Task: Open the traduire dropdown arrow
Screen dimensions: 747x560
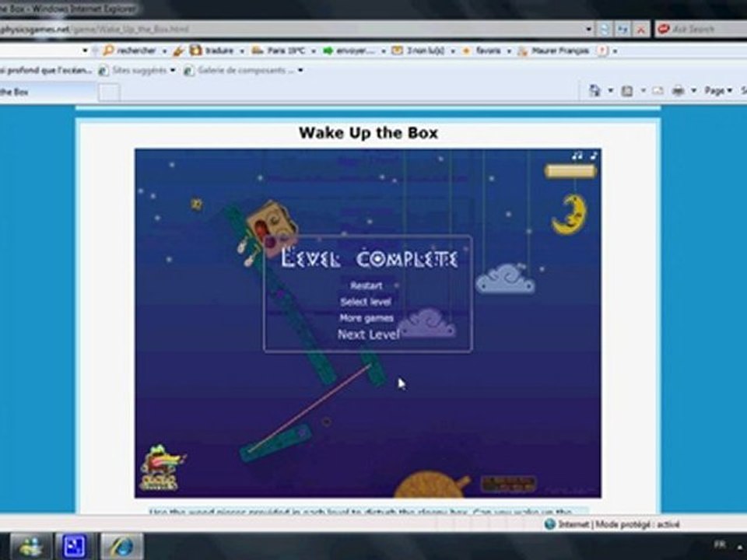Action: [x=241, y=51]
